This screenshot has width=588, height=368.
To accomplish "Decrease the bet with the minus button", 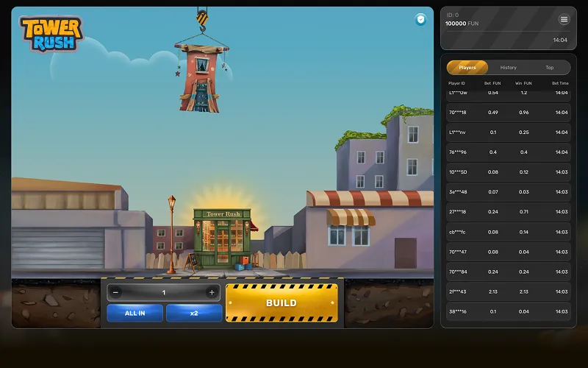I will [115, 292].
